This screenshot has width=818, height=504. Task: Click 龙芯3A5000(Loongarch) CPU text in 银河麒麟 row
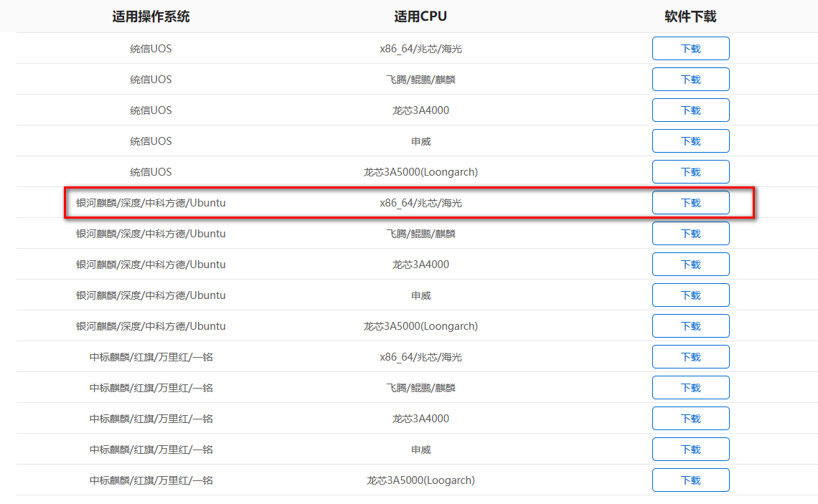[420, 326]
